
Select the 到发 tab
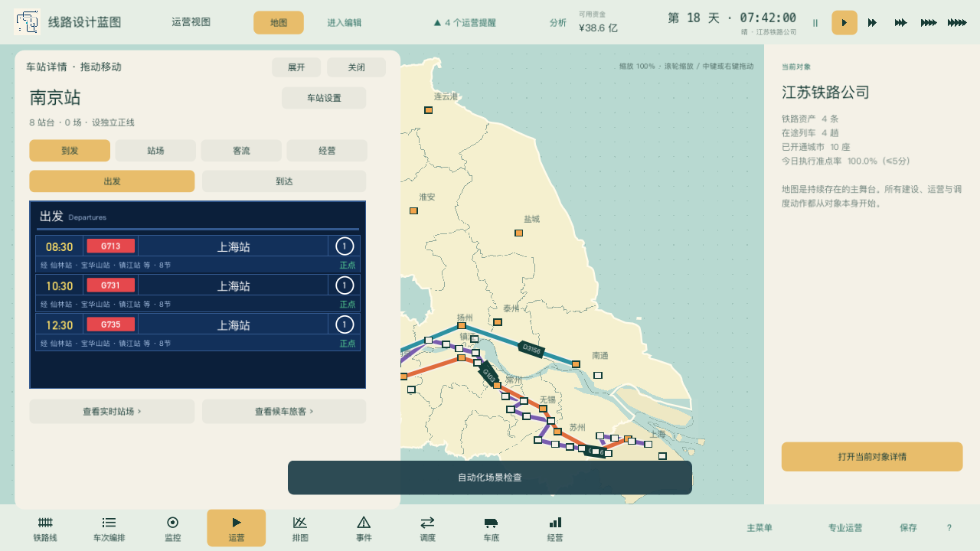pyautogui.click(x=70, y=151)
